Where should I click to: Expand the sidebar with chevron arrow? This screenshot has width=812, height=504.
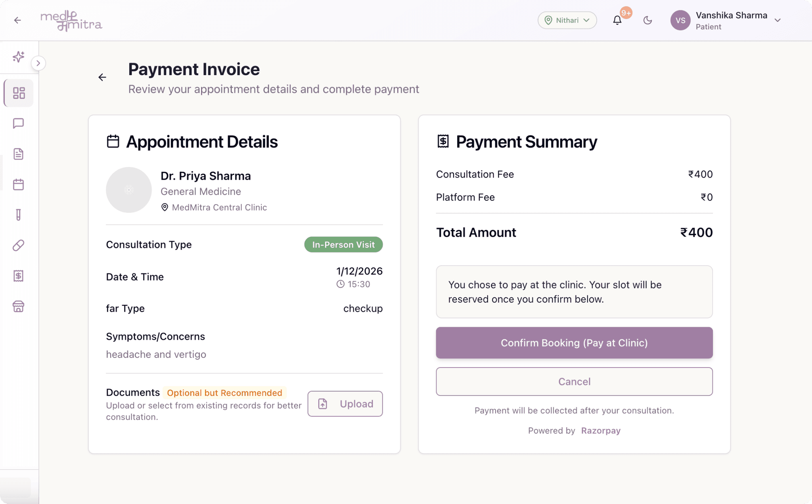38,63
